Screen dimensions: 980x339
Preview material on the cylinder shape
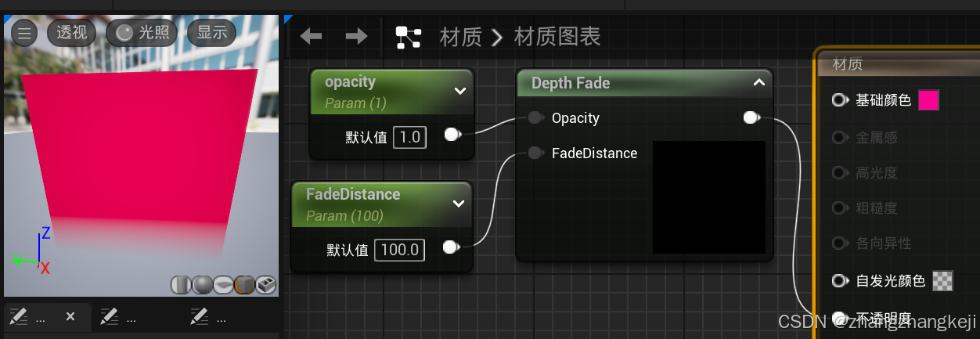tap(181, 285)
